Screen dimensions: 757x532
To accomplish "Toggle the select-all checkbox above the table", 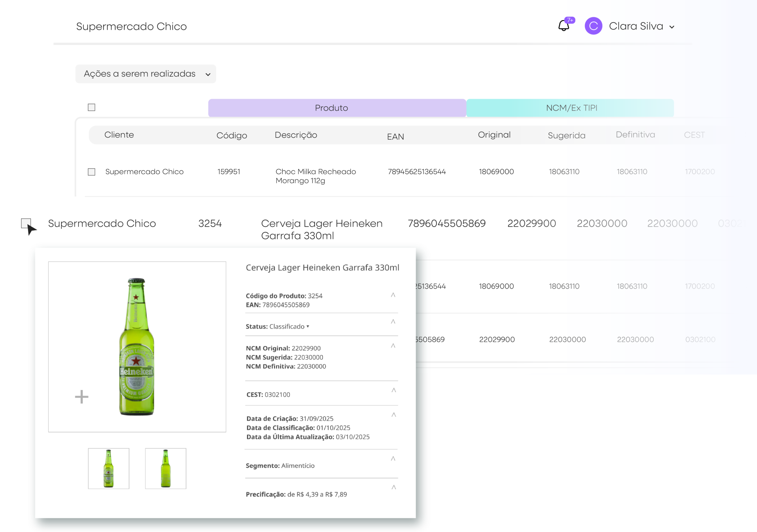I will coord(91,107).
